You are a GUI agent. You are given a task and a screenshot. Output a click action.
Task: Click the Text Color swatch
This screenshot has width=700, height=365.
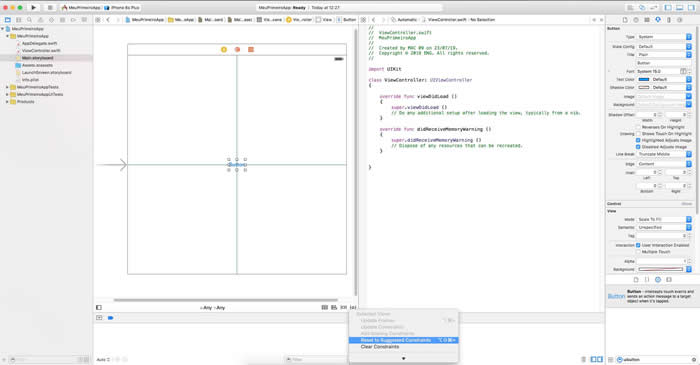click(644, 79)
